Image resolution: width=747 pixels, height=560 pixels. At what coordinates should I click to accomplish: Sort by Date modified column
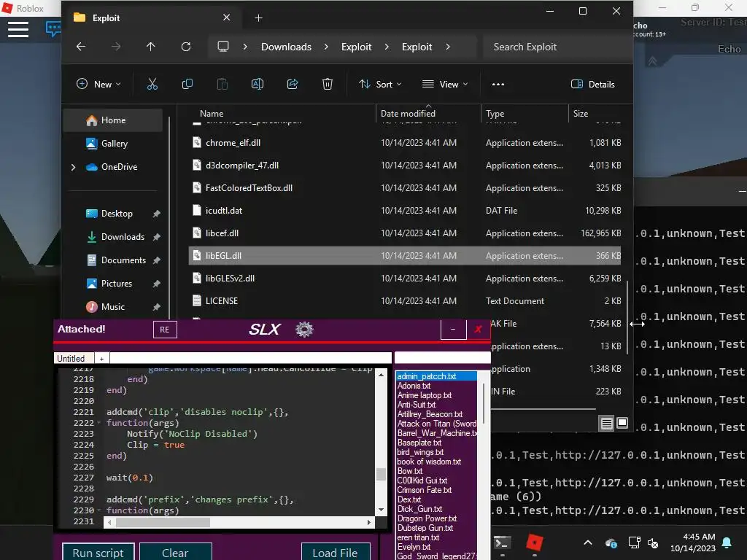408,114
